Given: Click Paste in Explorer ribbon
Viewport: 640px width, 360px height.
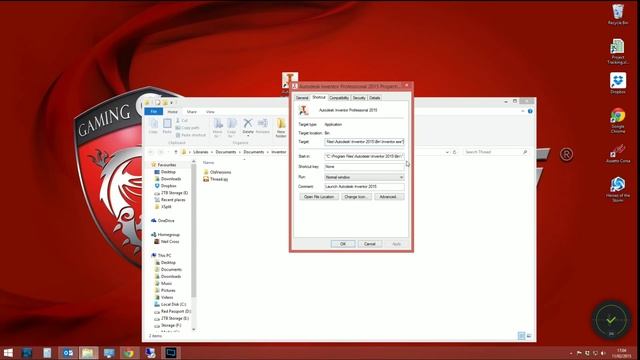Looking at the screenshot, I should click(167, 126).
